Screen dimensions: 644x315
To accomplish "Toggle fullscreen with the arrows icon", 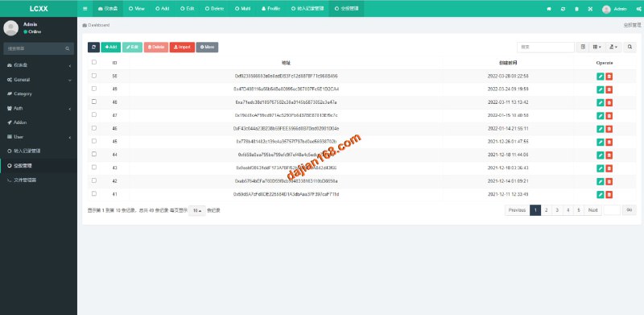I will pyautogui.click(x=590, y=9).
